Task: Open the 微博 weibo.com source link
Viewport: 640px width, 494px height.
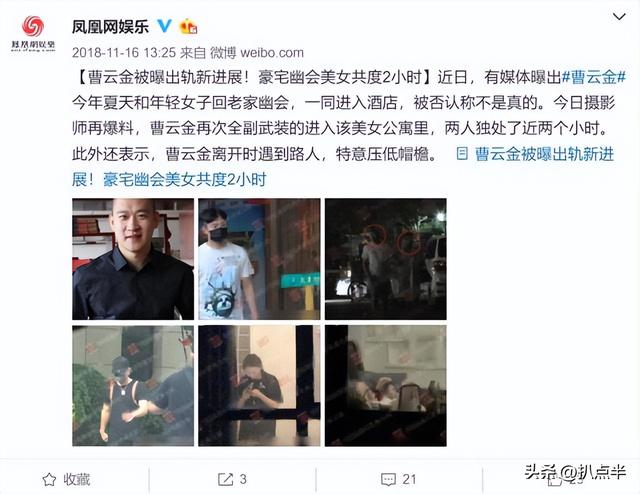Action: coord(257,53)
